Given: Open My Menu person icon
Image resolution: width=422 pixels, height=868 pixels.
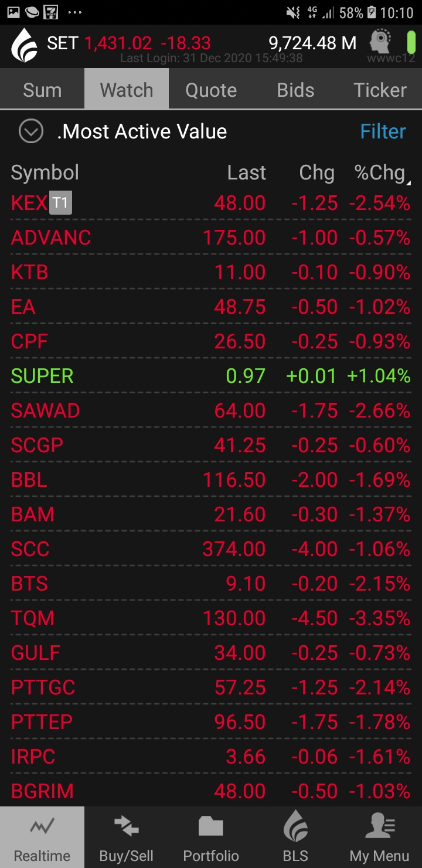Looking at the screenshot, I should click(380, 828).
